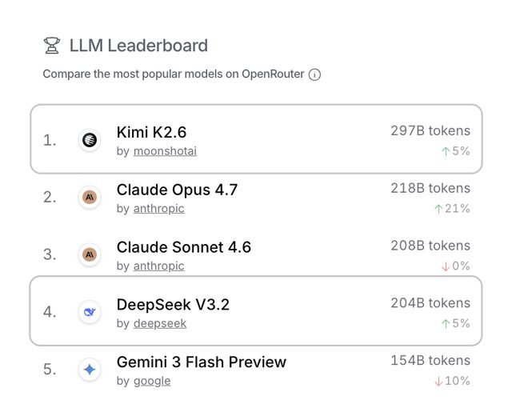528x420 pixels.
Task: Open the moonshotai author link
Action: point(165,151)
